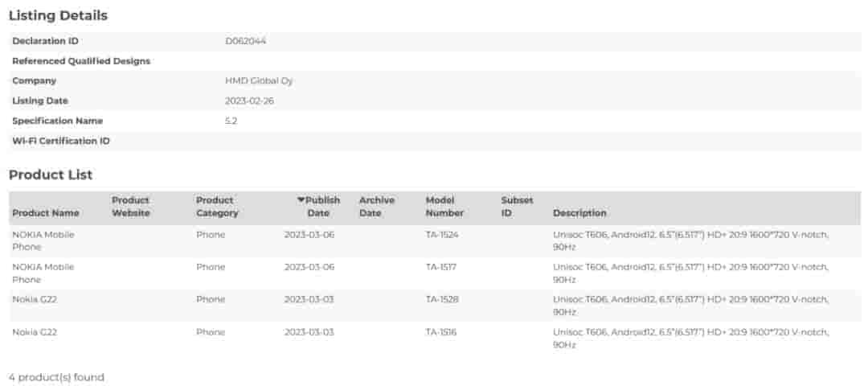
Task: Click the '4 product(s) found' text
Action: point(56,377)
